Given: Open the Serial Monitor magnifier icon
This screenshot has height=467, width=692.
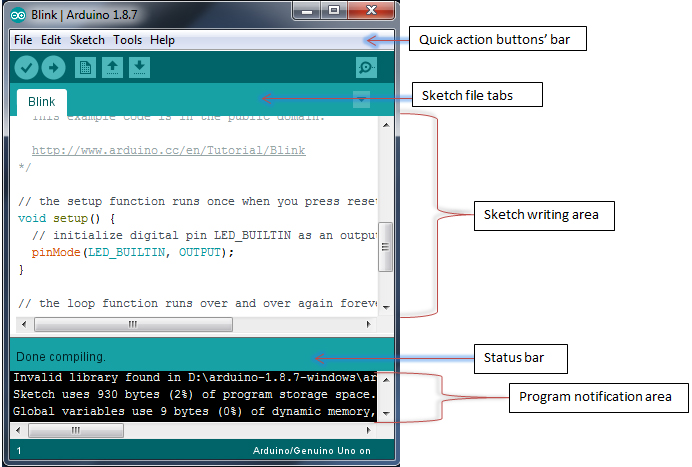Looking at the screenshot, I should click(367, 67).
